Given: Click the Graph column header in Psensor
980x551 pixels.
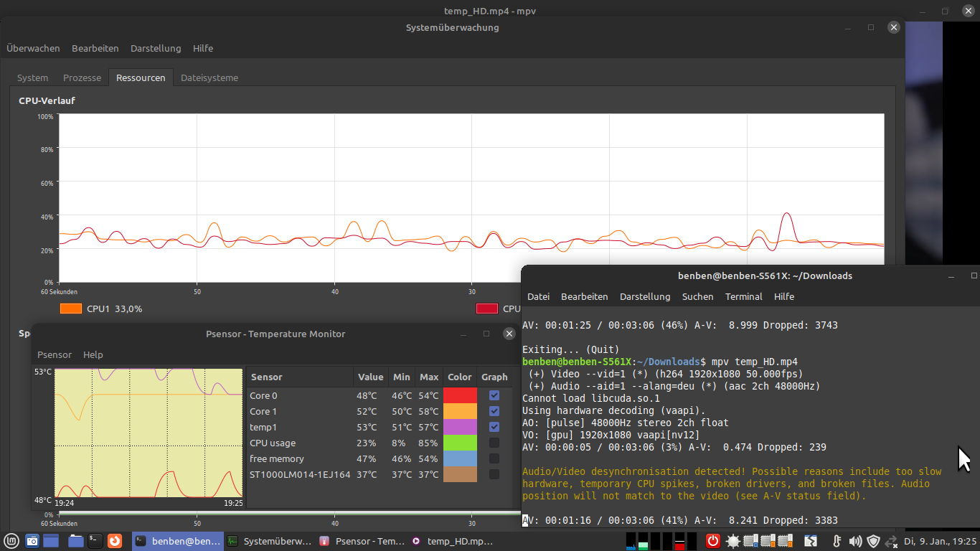Looking at the screenshot, I should pos(494,377).
